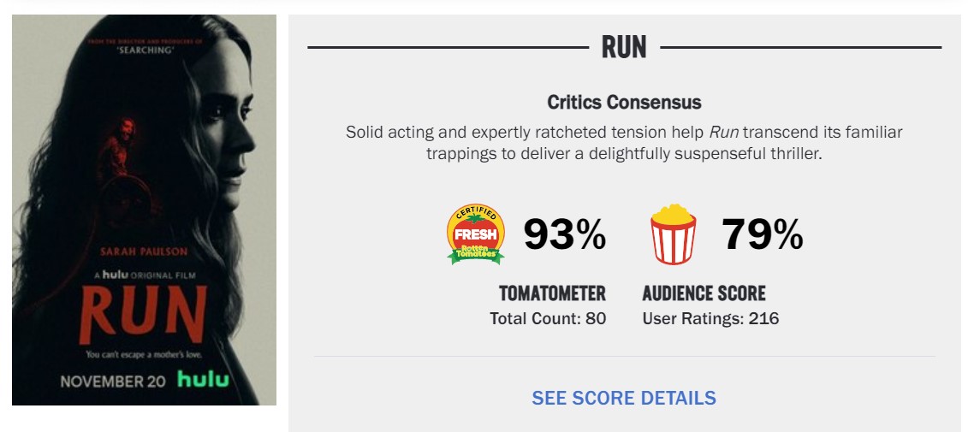Click 'a hulu original film' text on poster
The height and width of the screenshot is (432, 980).
tap(143, 275)
